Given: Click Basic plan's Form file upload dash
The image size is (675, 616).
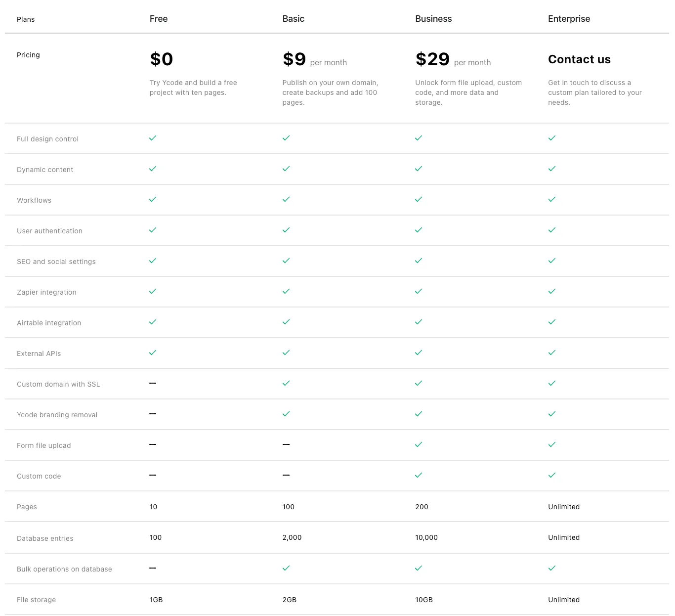Looking at the screenshot, I should (286, 444).
